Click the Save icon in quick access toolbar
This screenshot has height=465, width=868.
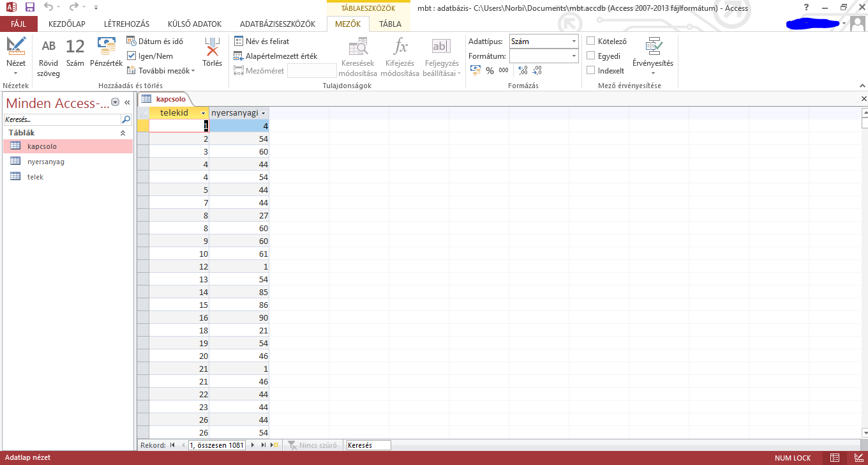point(30,8)
